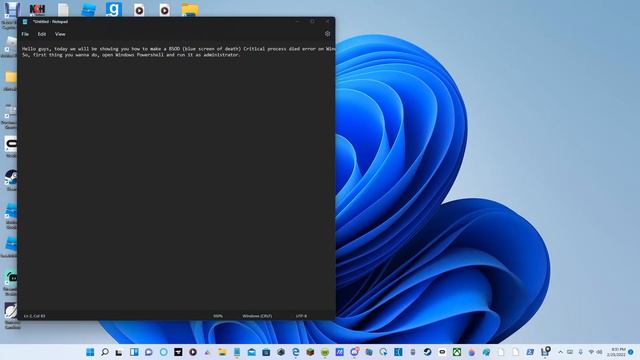Click the UTF-8 encoding status entry
The width and height of the screenshot is (640, 360).
pos(301,316)
